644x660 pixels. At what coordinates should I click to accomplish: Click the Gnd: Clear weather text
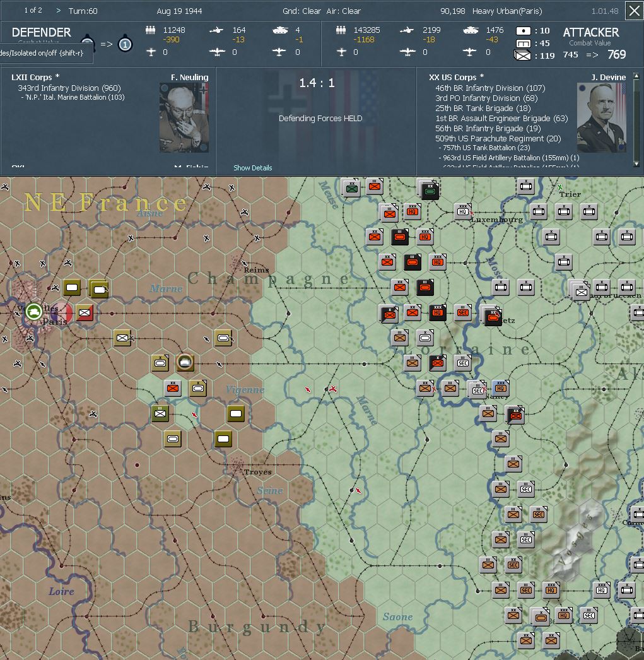click(302, 11)
